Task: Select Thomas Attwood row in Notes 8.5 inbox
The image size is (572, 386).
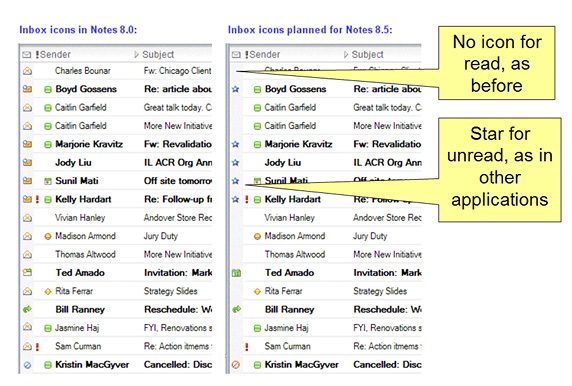Action: click(x=326, y=254)
